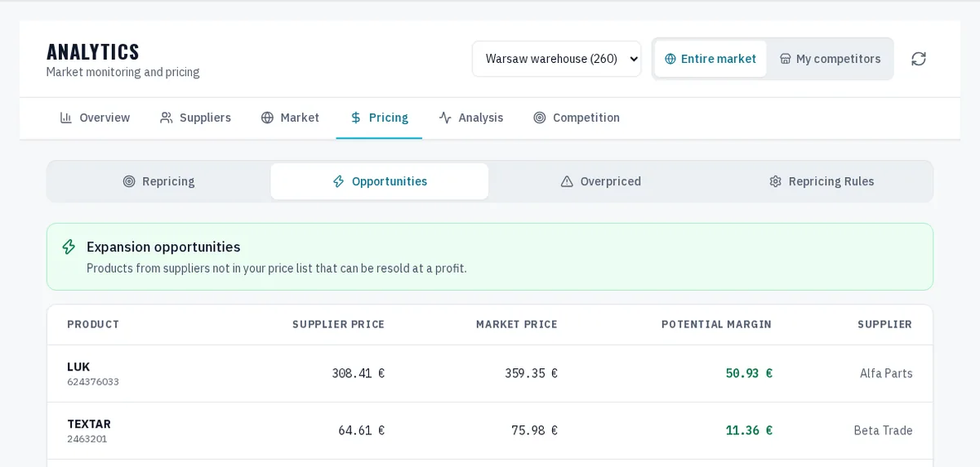Select the LUK product name

coord(78,367)
